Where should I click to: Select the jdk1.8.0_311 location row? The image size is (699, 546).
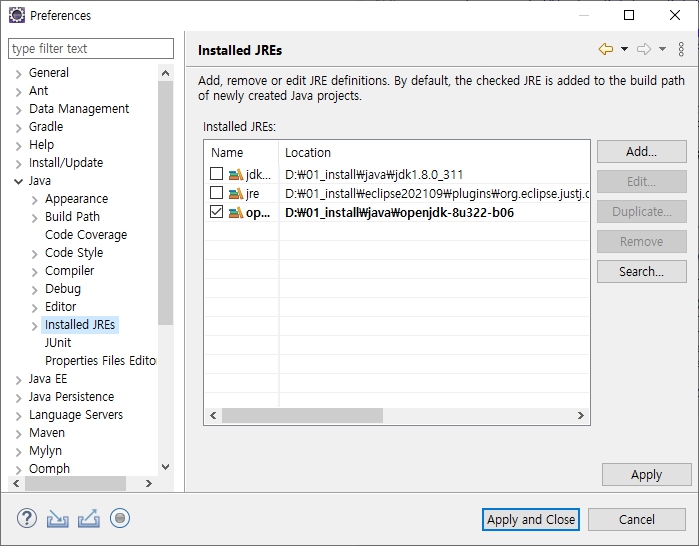[374, 174]
